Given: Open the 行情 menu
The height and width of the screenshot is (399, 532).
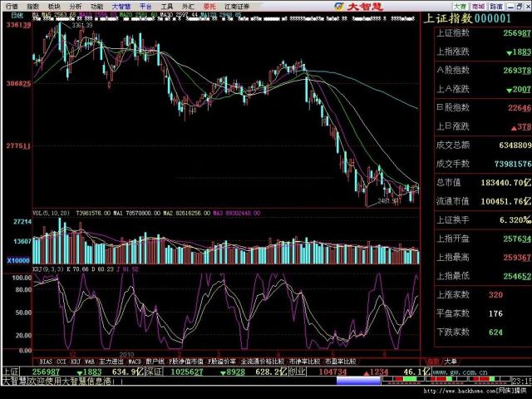Looking at the screenshot, I should [12, 6].
